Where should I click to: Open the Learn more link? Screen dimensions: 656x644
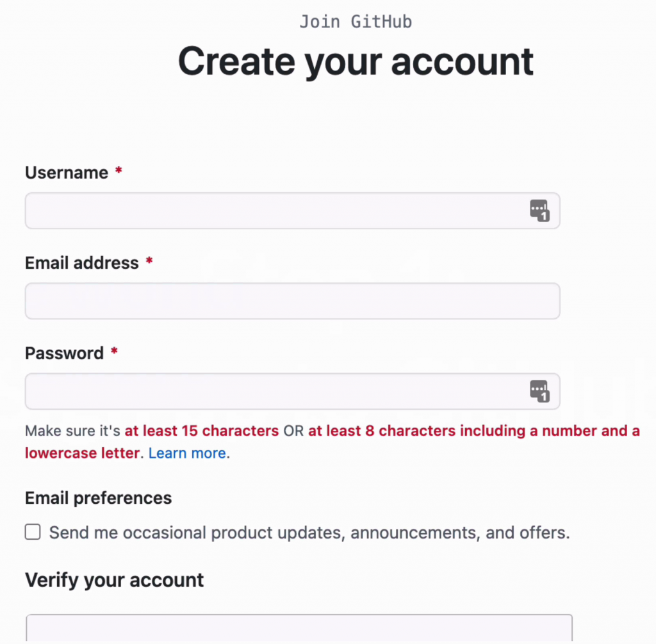coord(187,453)
